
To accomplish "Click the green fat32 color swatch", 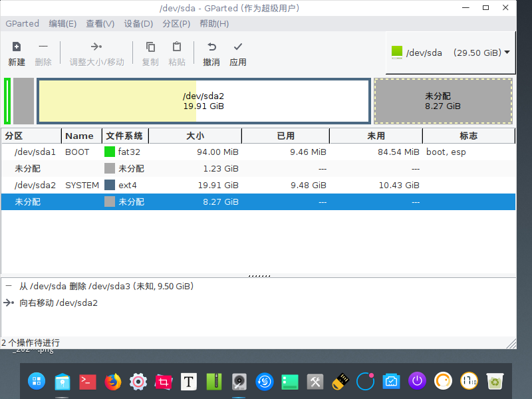I will coord(110,152).
